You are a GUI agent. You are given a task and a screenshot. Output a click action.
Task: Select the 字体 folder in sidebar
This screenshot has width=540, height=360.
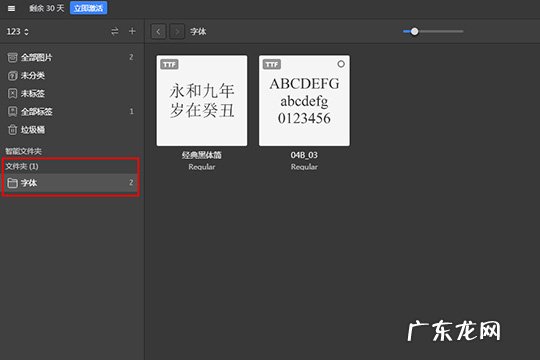71,183
